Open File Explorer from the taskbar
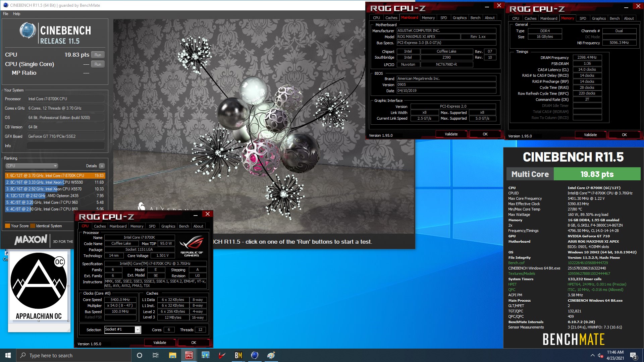This screenshot has width=644, height=362. click(172, 355)
